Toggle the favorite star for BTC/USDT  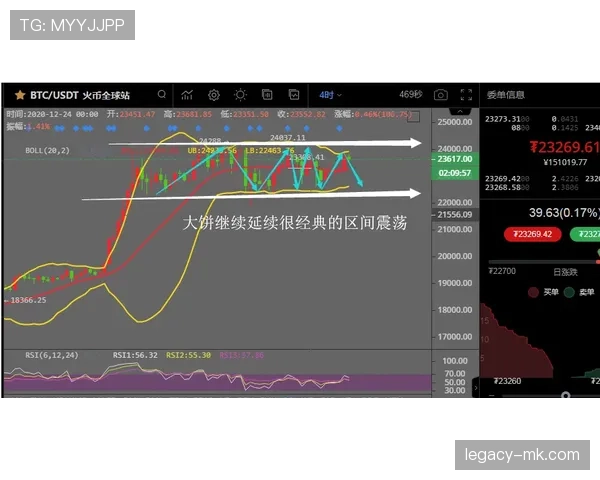pyautogui.click(x=20, y=95)
